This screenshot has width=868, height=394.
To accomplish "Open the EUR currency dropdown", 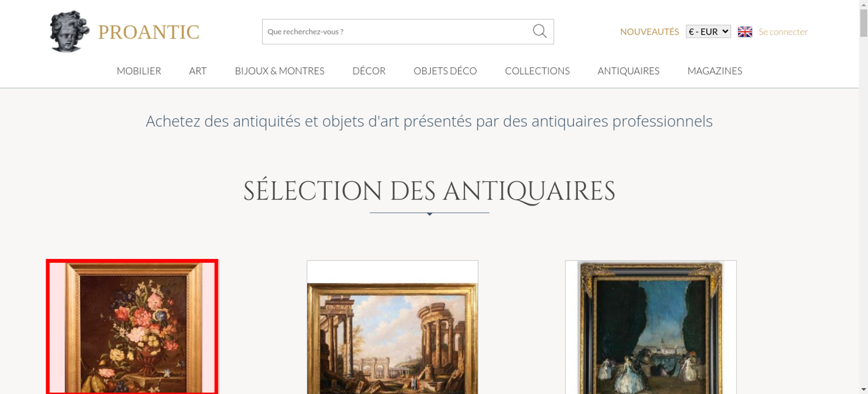I will point(708,32).
